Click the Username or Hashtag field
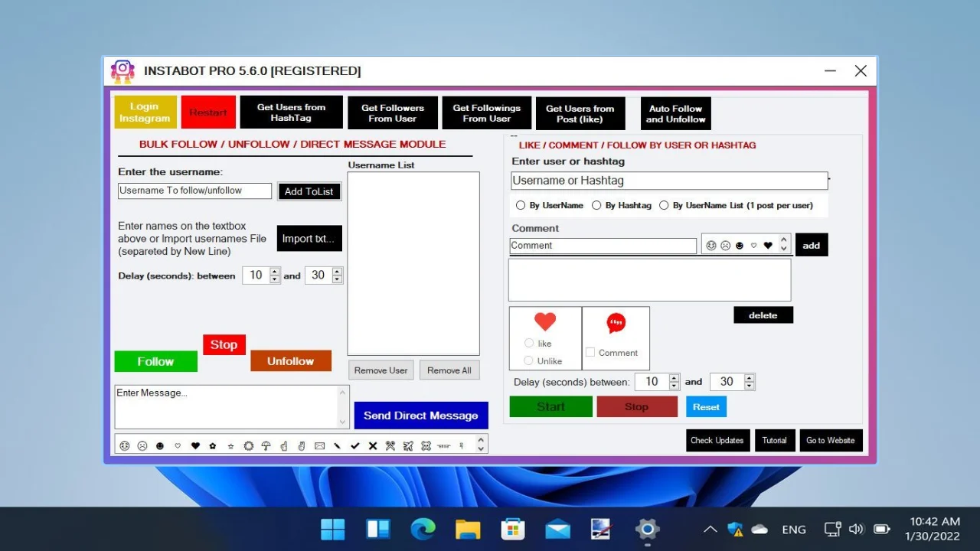This screenshot has width=980, height=551. (669, 181)
